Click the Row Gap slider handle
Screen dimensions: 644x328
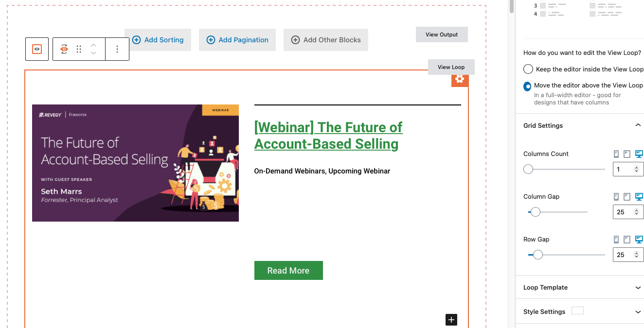coord(537,255)
